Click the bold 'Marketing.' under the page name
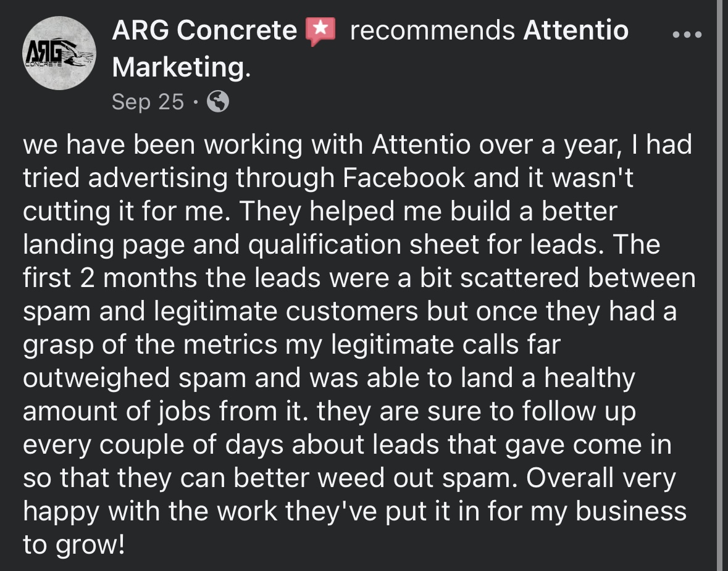This screenshot has height=571, width=728. (181, 67)
